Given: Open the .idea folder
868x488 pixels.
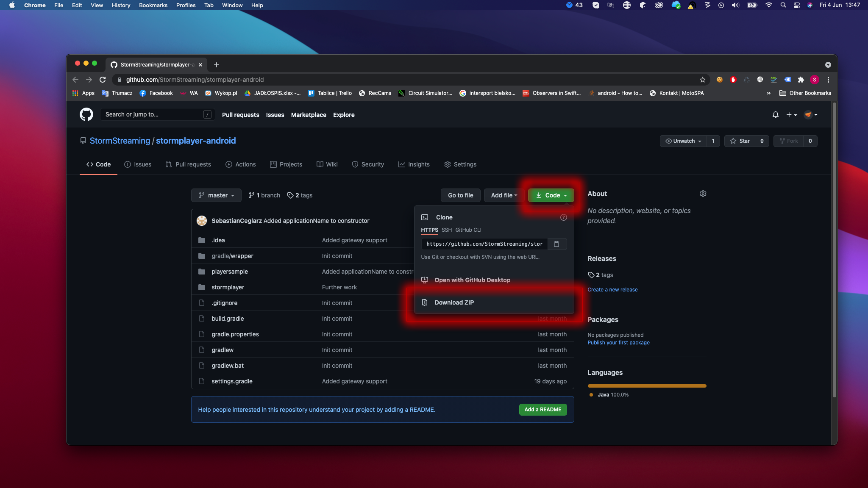Looking at the screenshot, I should 218,240.
